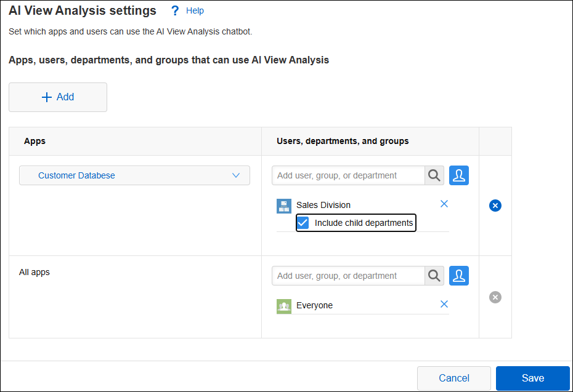Click the Cancel button

coord(454,378)
